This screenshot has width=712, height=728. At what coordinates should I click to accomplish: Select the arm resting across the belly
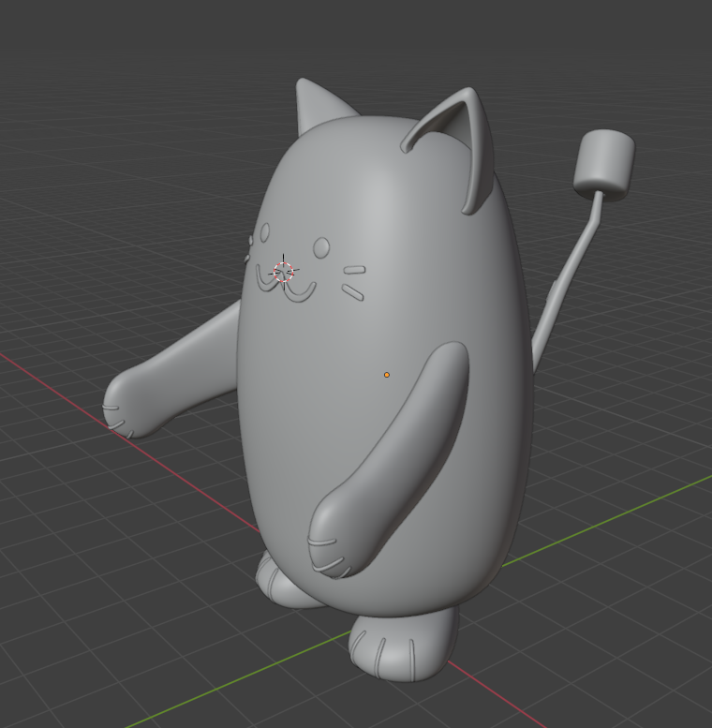click(389, 460)
